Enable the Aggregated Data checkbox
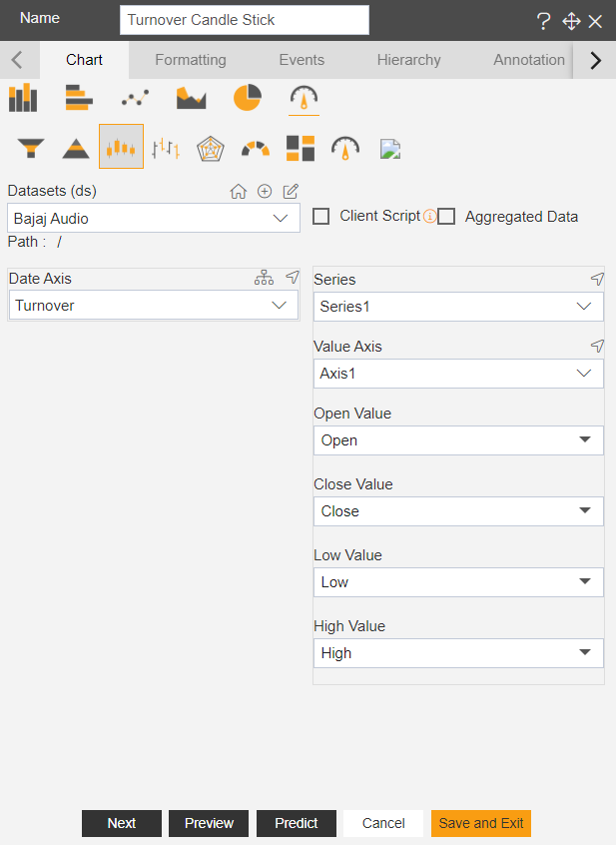This screenshot has height=845, width=616. click(446, 217)
